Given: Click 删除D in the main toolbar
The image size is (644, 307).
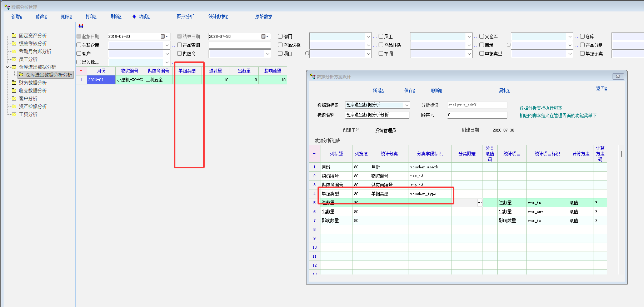Looking at the screenshot, I should (66, 16).
